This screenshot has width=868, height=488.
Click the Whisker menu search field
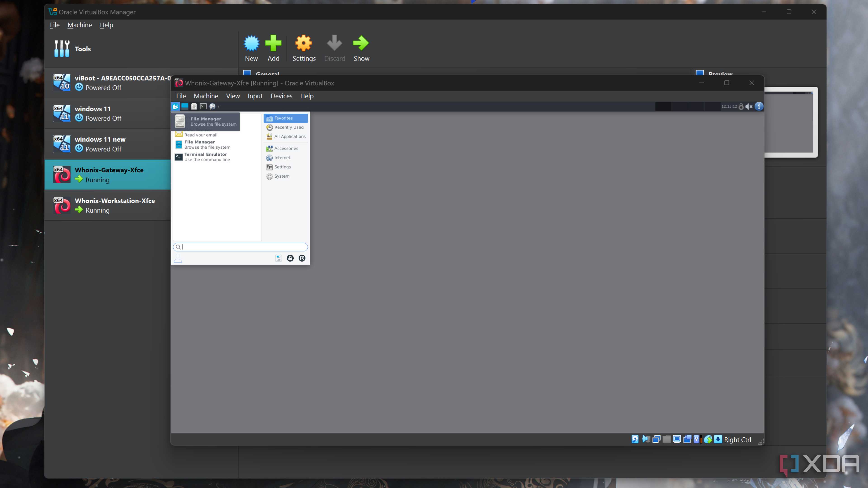point(240,247)
